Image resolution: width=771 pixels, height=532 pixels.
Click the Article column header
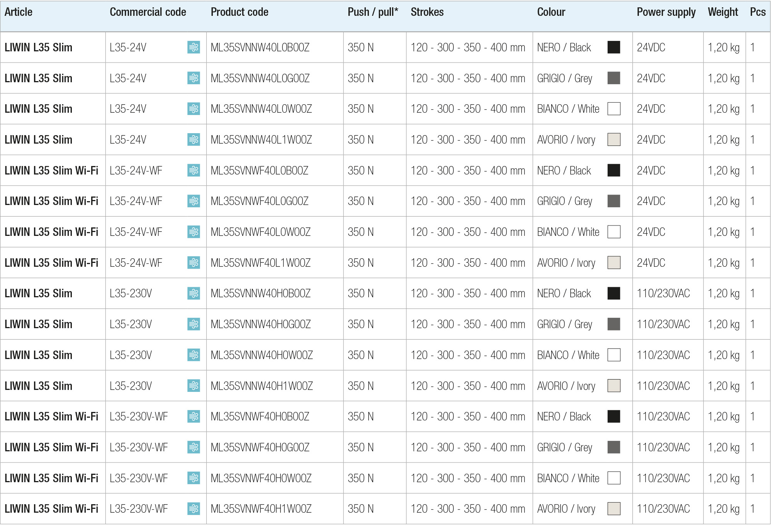(x=19, y=12)
